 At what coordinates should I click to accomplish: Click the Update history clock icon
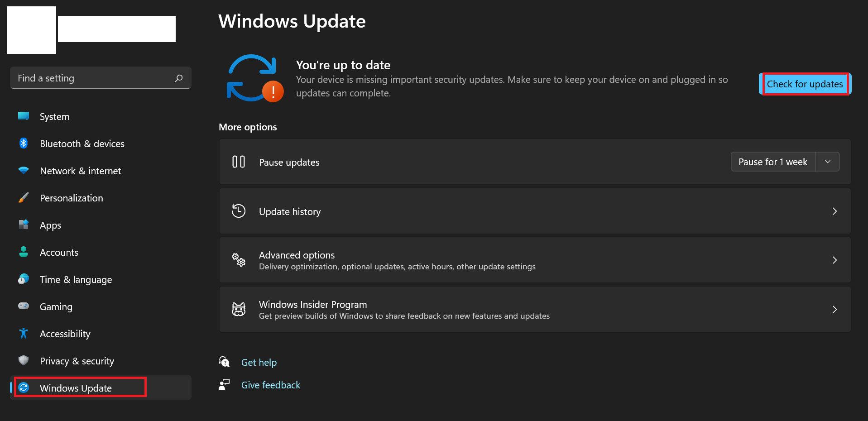click(239, 211)
